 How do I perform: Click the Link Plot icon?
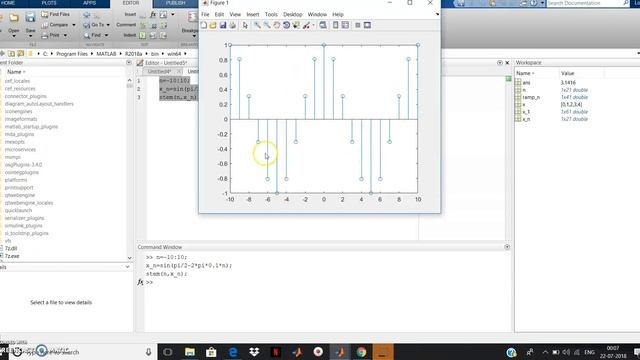click(x=323, y=25)
